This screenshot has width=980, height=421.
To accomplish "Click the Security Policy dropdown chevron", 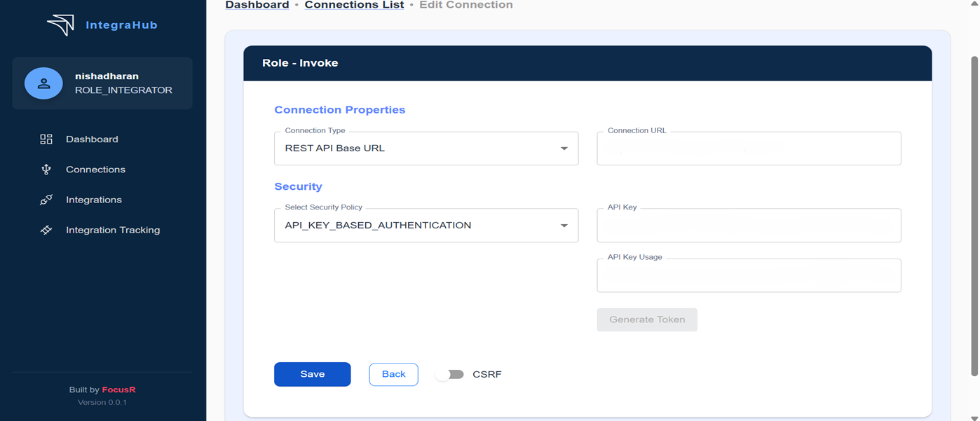I will (565, 225).
